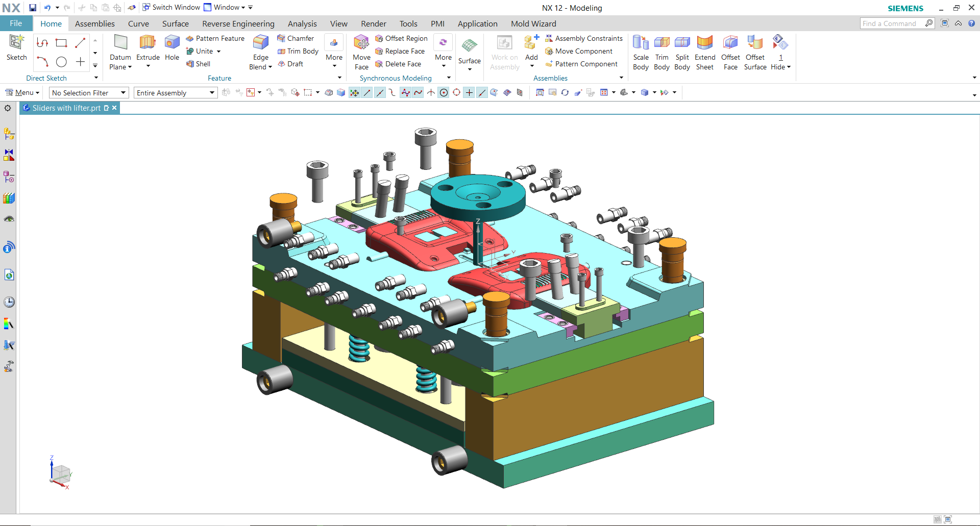This screenshot has height=526, width=980.
Task: Click Offset Region
Action: tap(401, 38)
